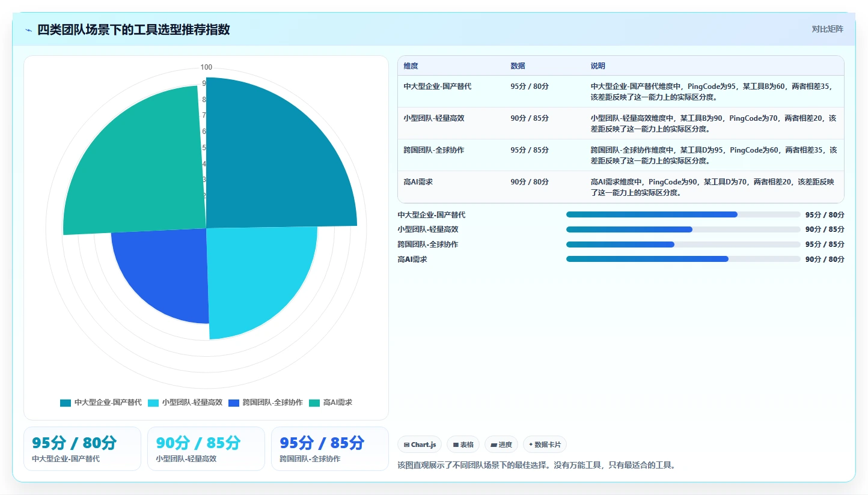Click 中大型企业-国产替代 cell in the table
The image size is (868, 495).
click(438, 87)
